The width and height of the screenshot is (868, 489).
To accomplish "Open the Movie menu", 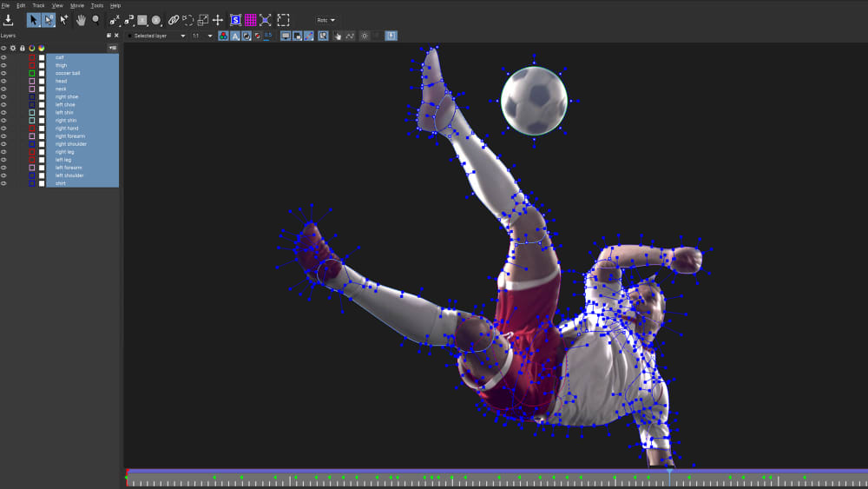I will (77, 5).
